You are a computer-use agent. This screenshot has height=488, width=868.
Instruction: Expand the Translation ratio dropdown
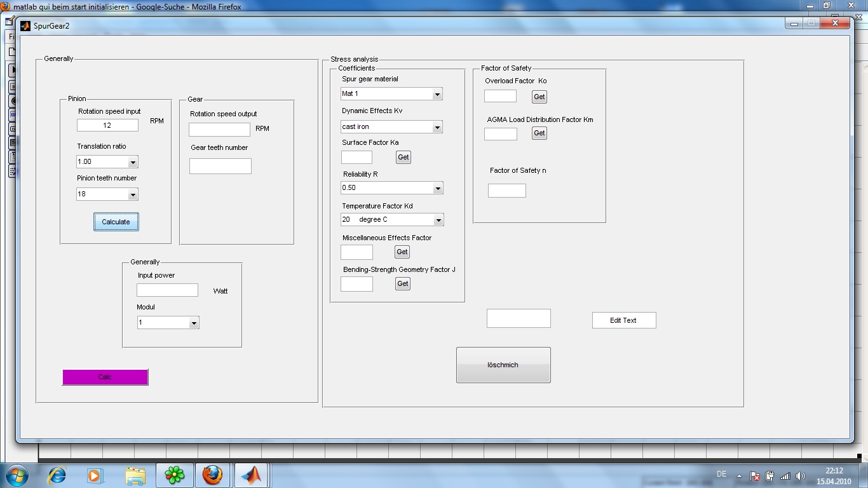[133, 162]
